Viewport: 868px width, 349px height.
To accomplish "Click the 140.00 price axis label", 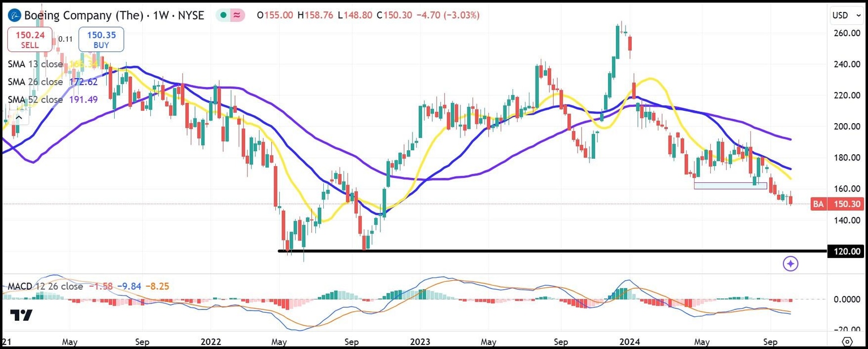I will 846,220.
